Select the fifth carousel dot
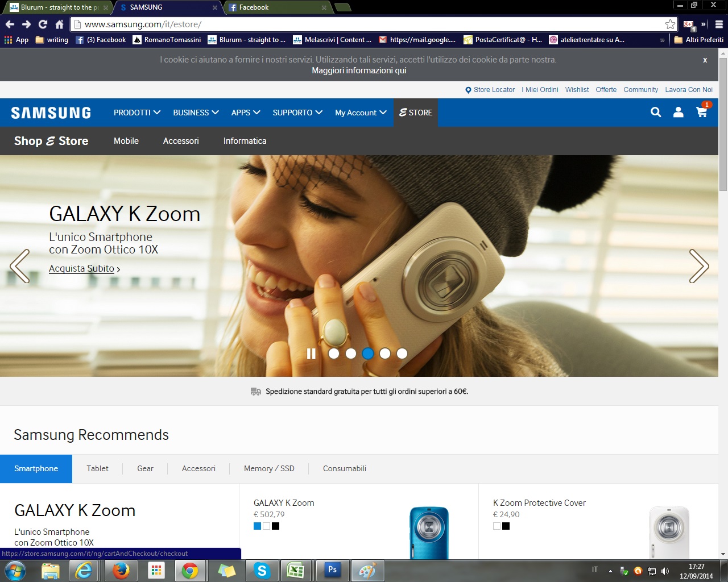This screenshot has width=728, height=582. click(402, 354)
